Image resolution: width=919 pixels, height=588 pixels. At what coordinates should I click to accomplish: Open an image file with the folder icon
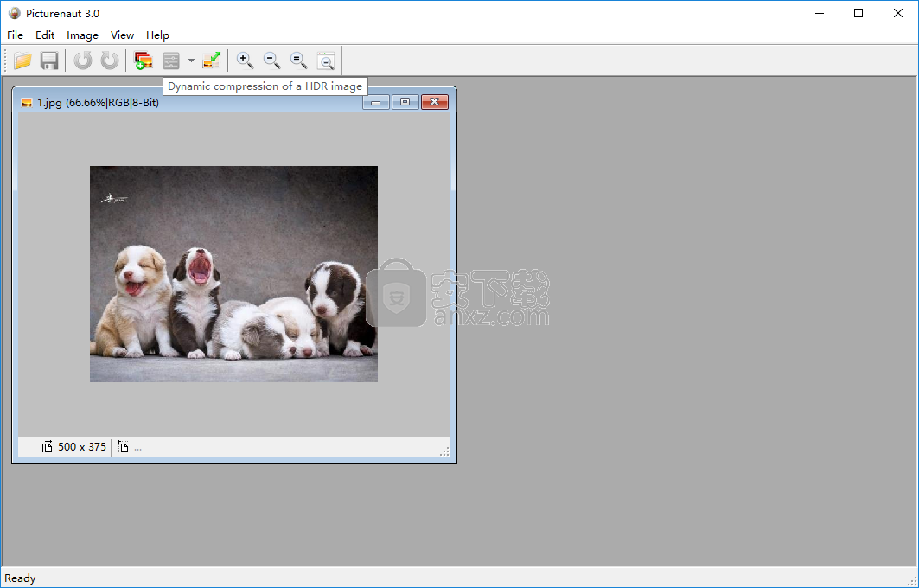point(22,61)
